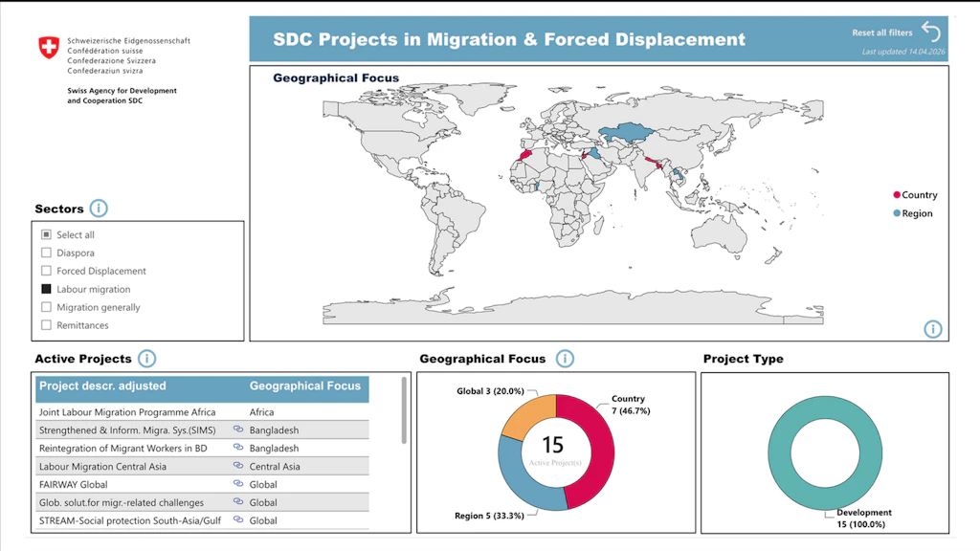The width and height of the screenshot is (980, 551).
Task: Open the Geographical Focus chart info icon
Action: click(565, 359)
